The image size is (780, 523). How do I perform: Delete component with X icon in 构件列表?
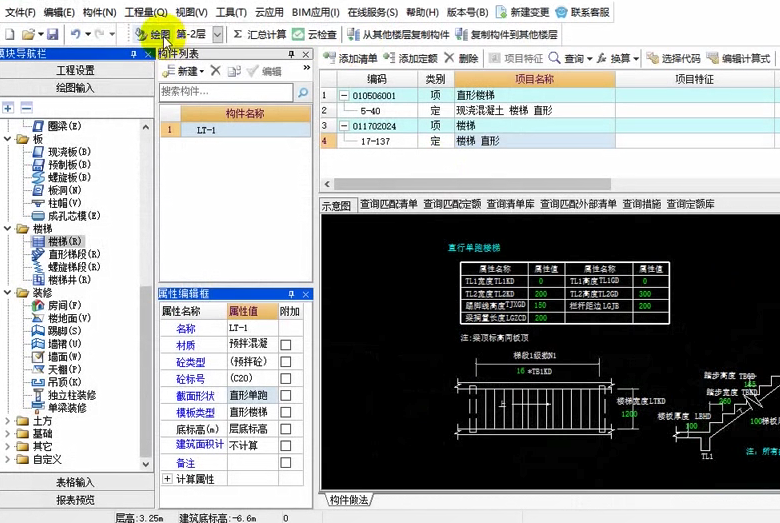[x=216, y=72]
